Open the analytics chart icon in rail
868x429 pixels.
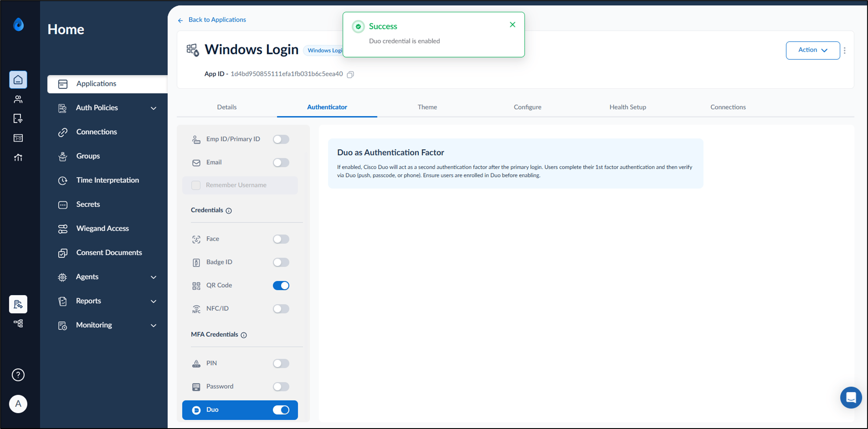18,158
